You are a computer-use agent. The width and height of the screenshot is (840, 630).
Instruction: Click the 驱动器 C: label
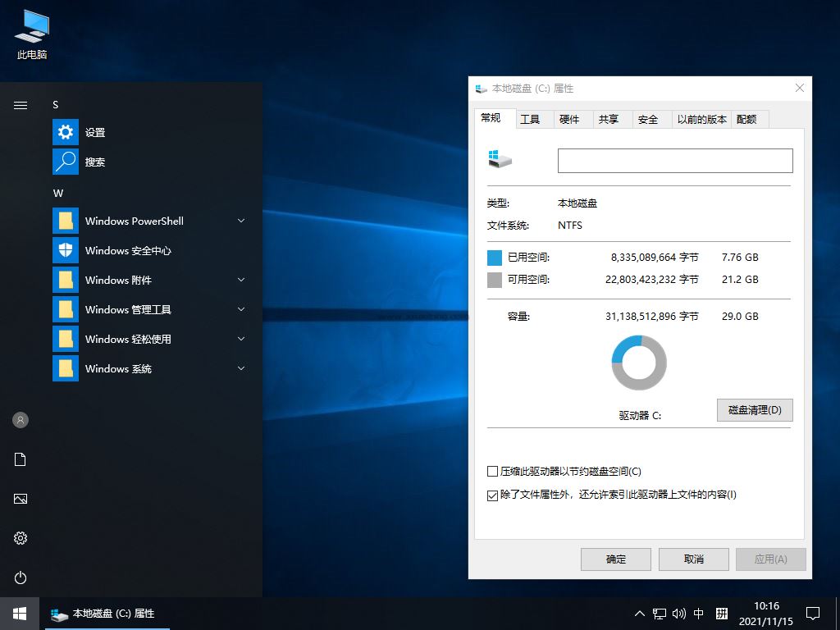click(x=640, y=416)
